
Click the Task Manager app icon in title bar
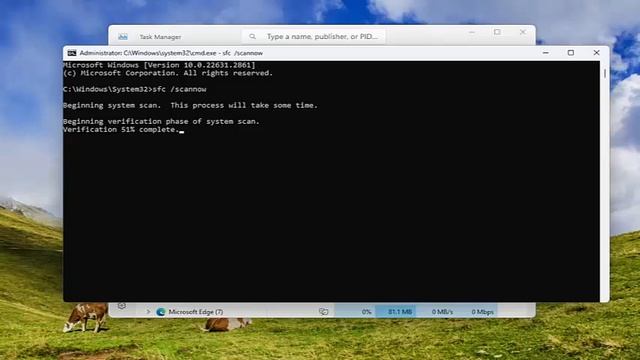point(123,37)
